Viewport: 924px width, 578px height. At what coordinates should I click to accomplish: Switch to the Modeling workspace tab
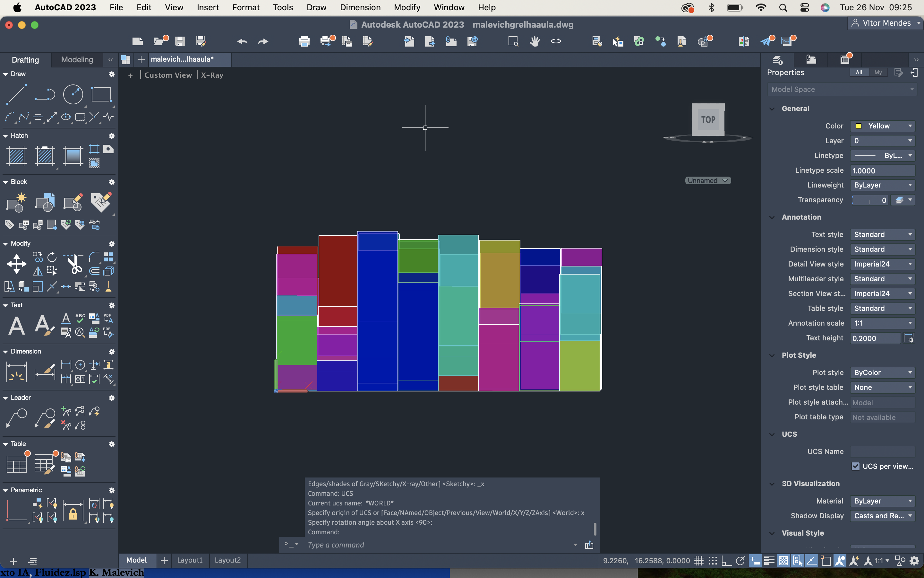pyautogui.click(x=77, y=59)
